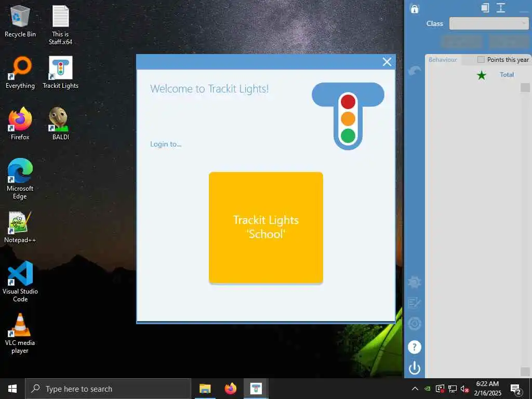
Task: Select the Notepad++ desktop shortcut
Action: 20,227
